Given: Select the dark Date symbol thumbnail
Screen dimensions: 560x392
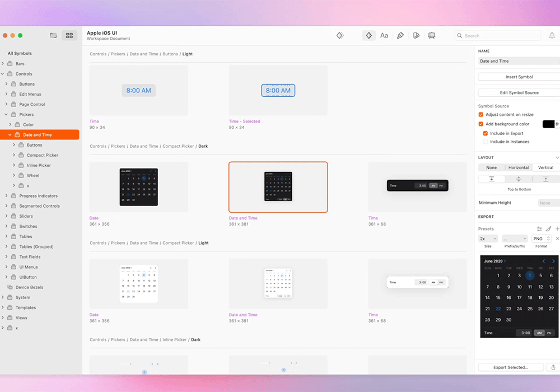Looking at the screenshot, I should pyautogui.click(x=138, y=187).
